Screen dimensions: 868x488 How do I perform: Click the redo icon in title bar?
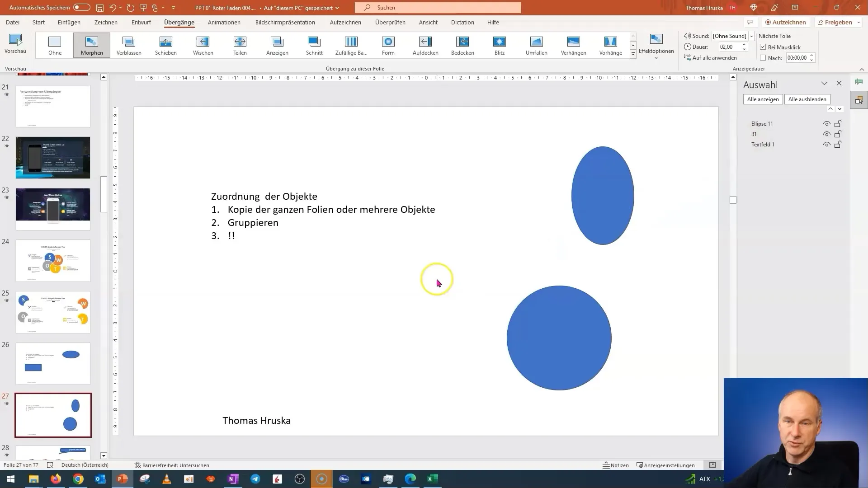click(x=131, y=8)
